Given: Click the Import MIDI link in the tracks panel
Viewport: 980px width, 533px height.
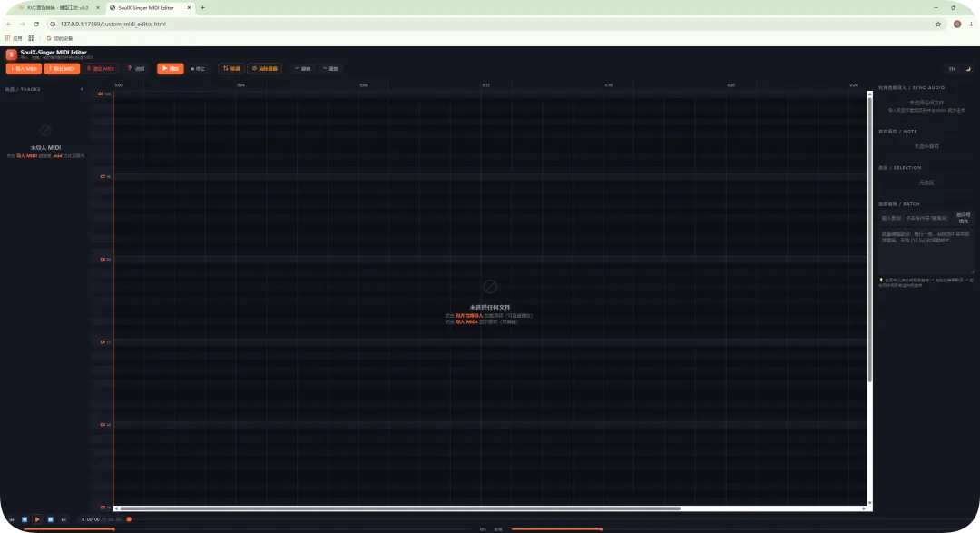Looking at the screenshot, I should [27, 156].
